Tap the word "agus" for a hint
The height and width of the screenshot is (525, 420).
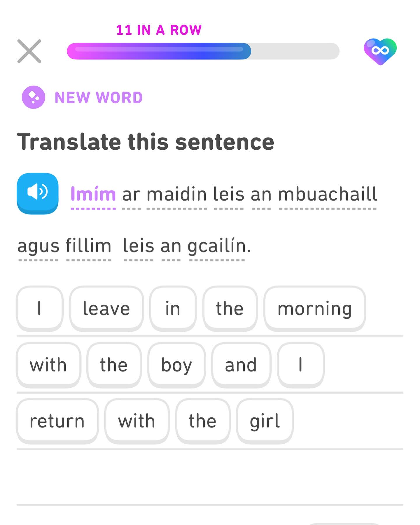pyautogui.click(x=38, y=246)
